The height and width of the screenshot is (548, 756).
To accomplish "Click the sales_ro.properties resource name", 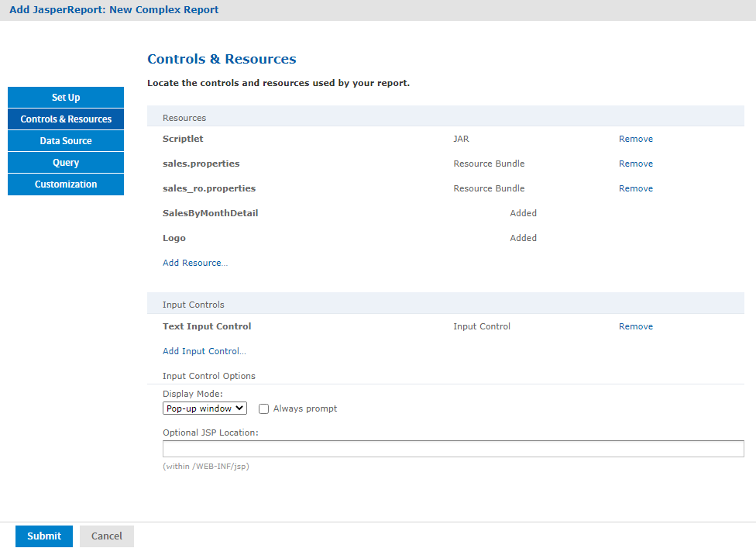I will pos(209,188).
